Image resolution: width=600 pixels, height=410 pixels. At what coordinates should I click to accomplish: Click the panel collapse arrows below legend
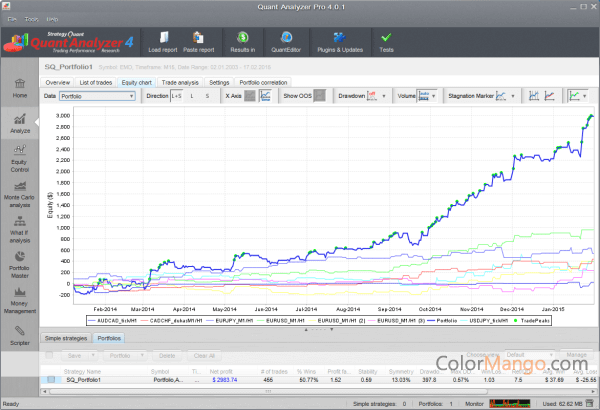point(318,329)
